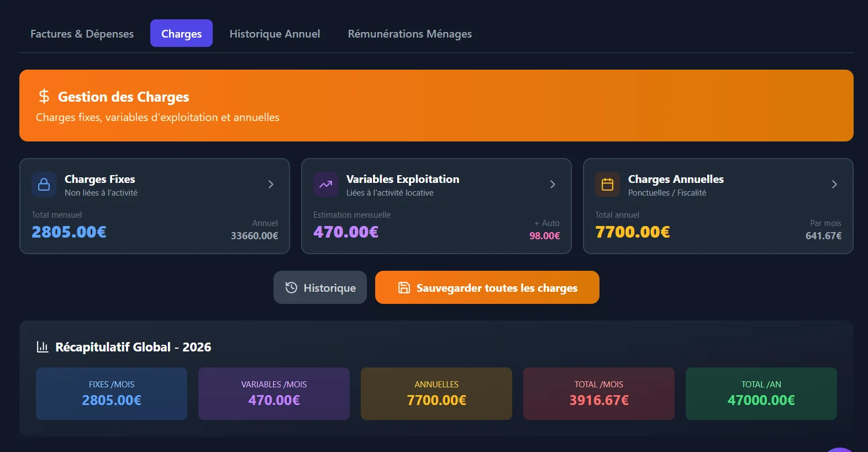This screenshot has height=452, width=868.
Task: Click the lock icon in Charges Fixes
Action: (x=44, y=185)
